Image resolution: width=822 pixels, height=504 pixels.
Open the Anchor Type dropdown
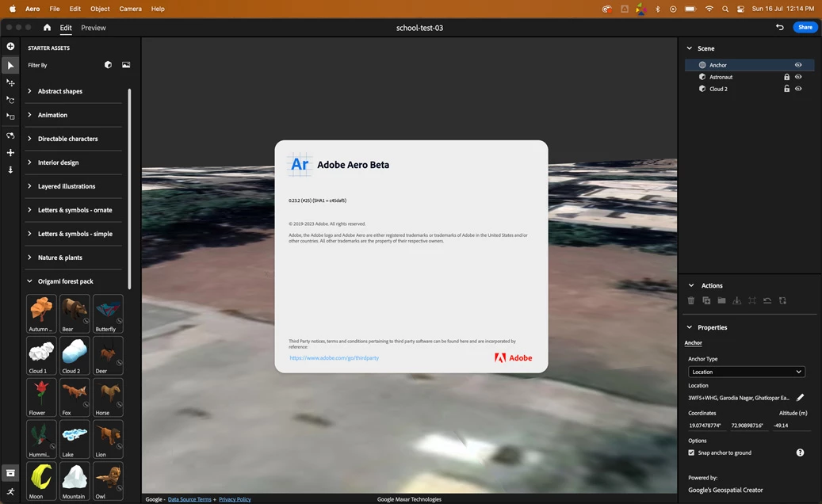pyautogui.click(x=747, y=372)
